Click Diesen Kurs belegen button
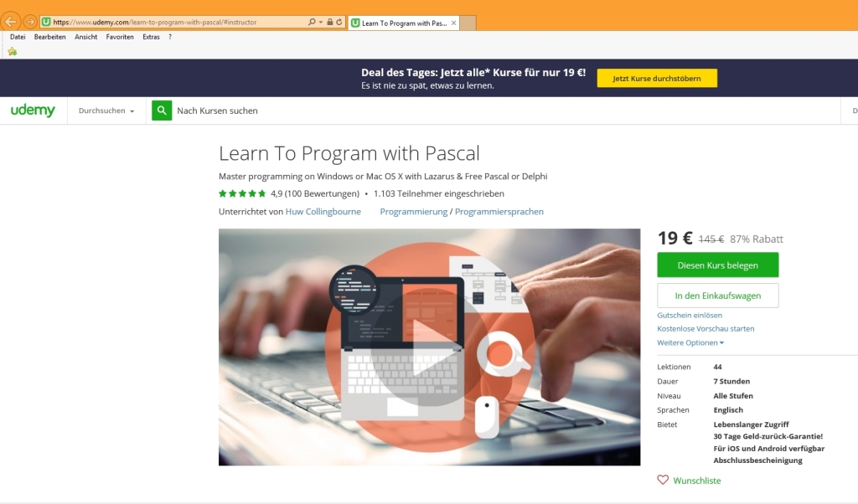 pyautogui.click(x=717, y=265)
